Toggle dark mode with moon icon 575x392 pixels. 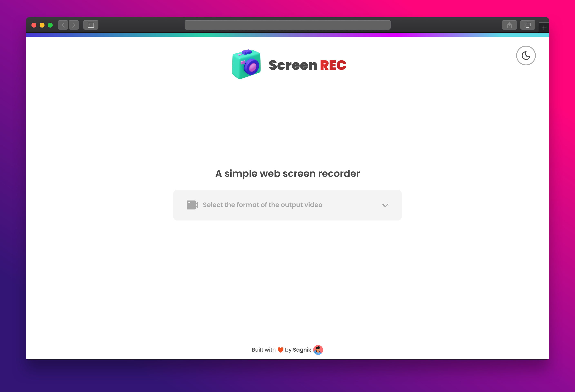click(526, 56)
